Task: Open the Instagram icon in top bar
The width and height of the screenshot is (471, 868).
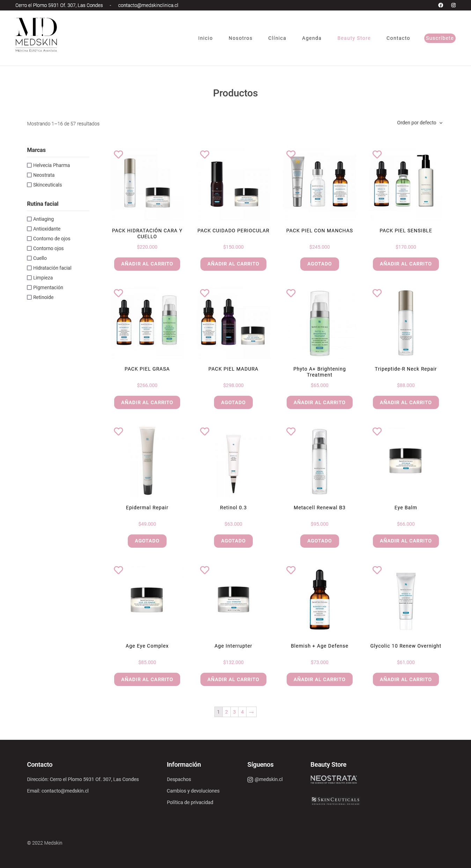Action: [454, 5]
